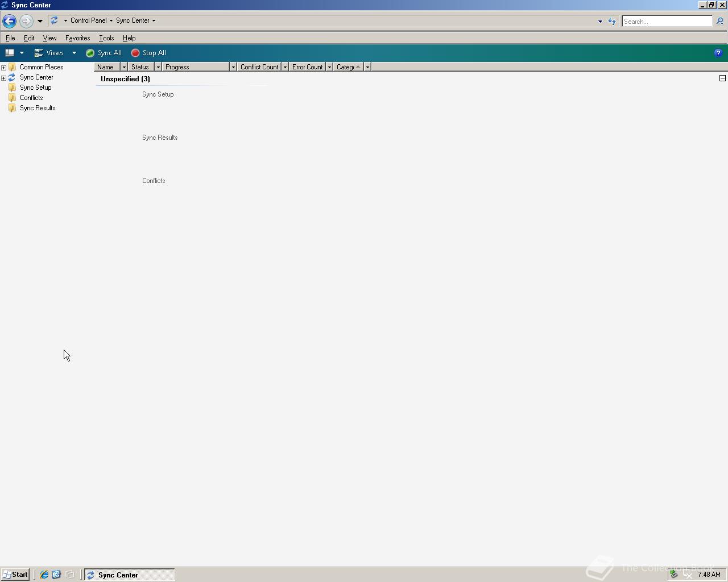Image resolution: width=728 pixels, height=582 pixels.
Task: Open the Progress column filter dropdown
Action: click(x=233, y=67)
